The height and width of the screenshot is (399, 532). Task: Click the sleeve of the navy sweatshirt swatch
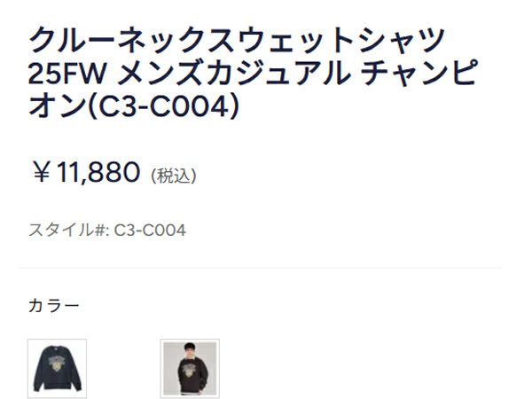pos(38,373)
